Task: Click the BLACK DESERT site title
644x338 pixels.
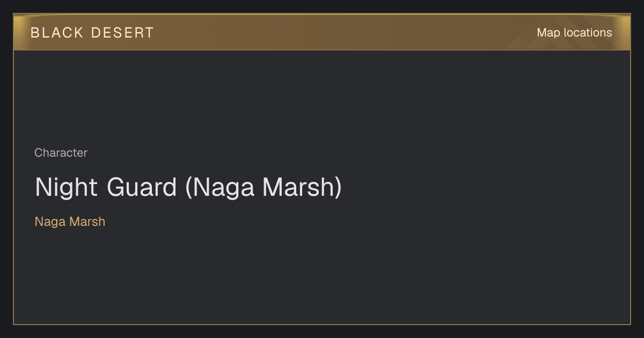Action: (92, 33)
